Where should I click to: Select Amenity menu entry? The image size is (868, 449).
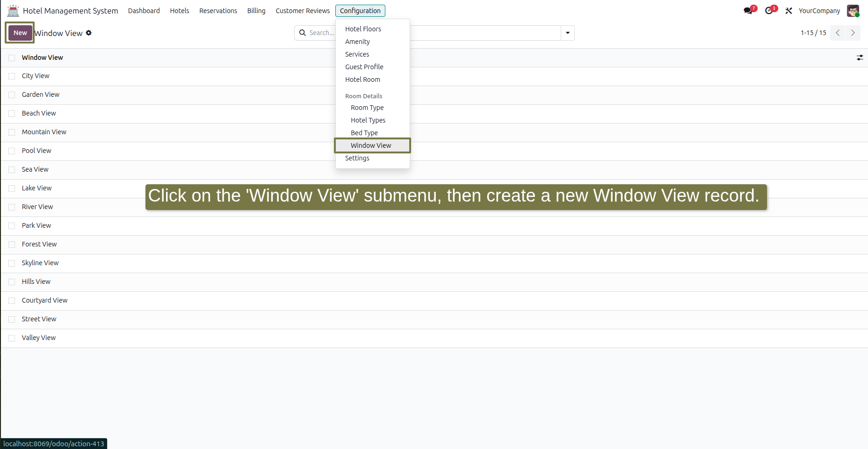372,42
